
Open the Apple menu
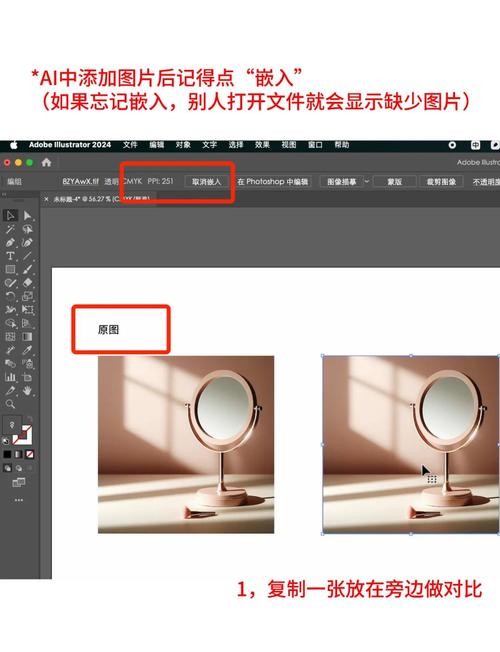click(x=13, y=145)
